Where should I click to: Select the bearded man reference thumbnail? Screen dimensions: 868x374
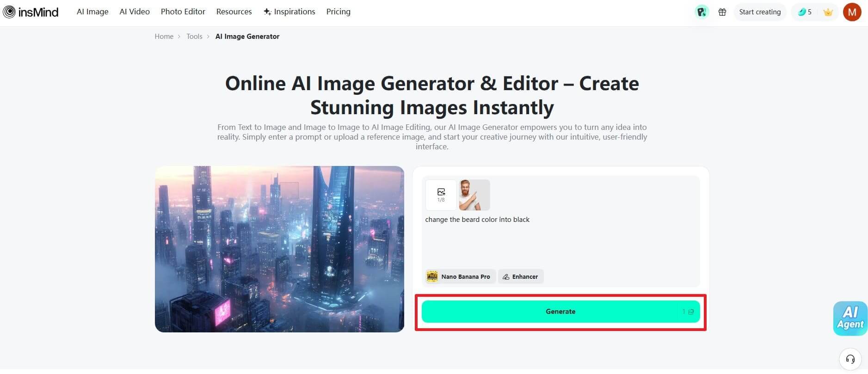coord(474,195)
